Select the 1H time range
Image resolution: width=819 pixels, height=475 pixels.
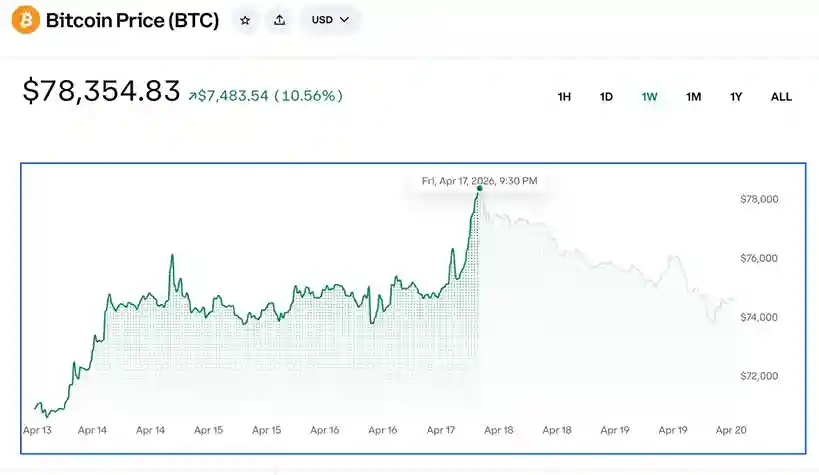pyautogui.click(x=564, y=97)
